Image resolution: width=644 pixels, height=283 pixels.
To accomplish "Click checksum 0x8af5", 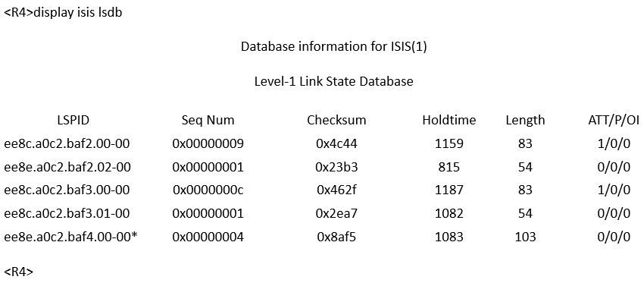I will (336, 237).
